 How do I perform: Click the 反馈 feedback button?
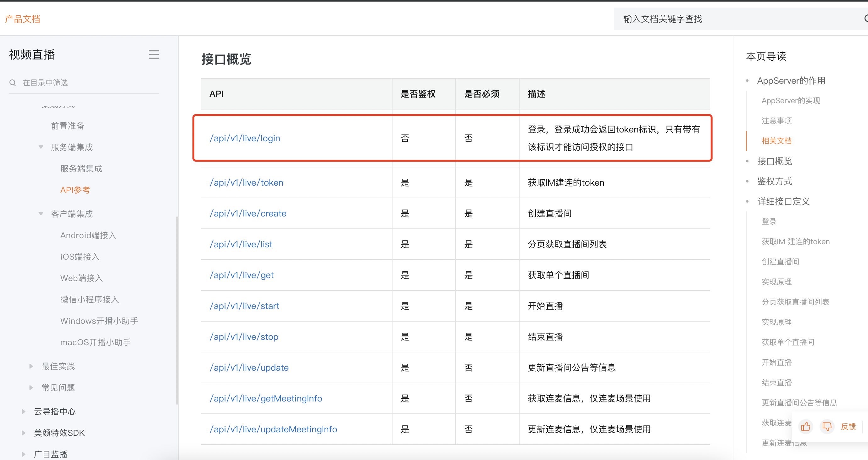pos(848,427)
